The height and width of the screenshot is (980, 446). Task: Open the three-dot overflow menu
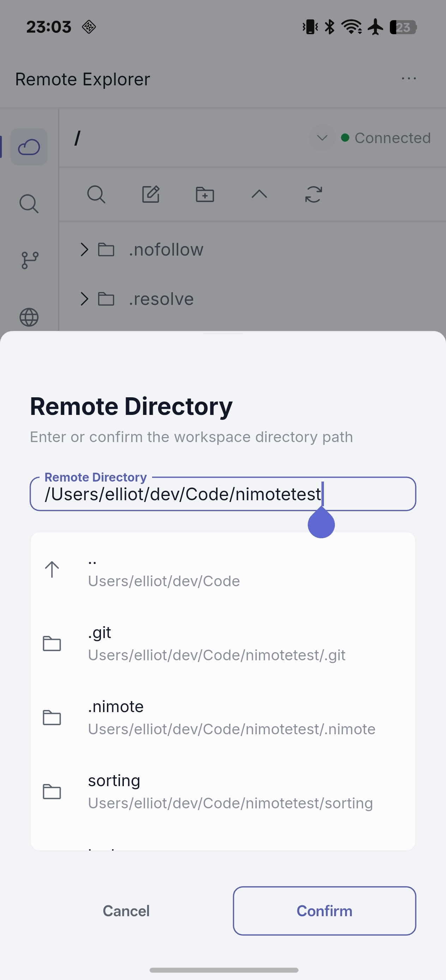(409, 78)
